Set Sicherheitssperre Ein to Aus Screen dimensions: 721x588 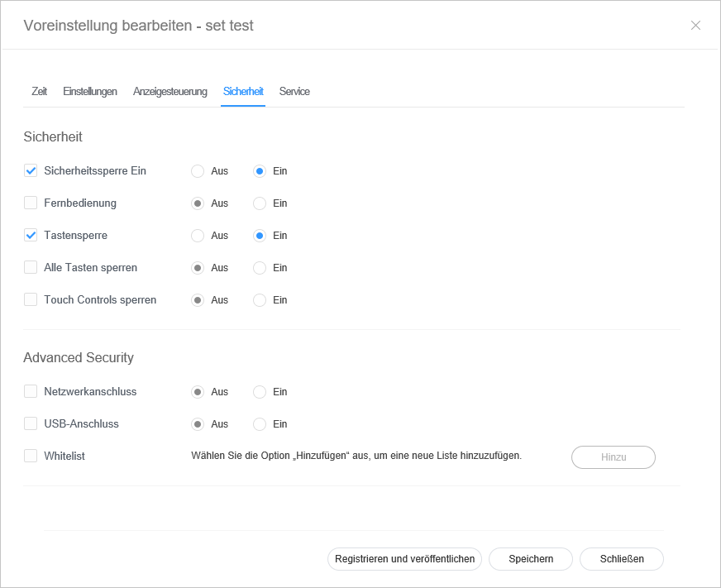[x=198, y=171]
